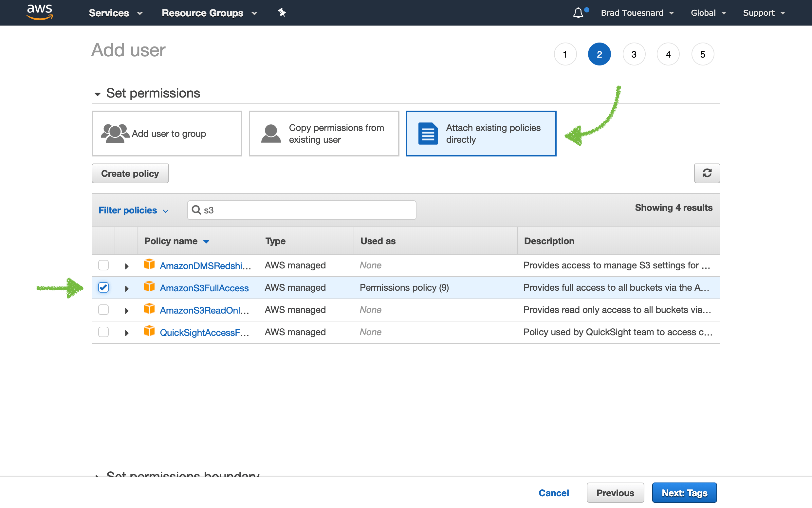
Task: Open the QuickSightAccessF… policy link
Action: pos(204,332)
